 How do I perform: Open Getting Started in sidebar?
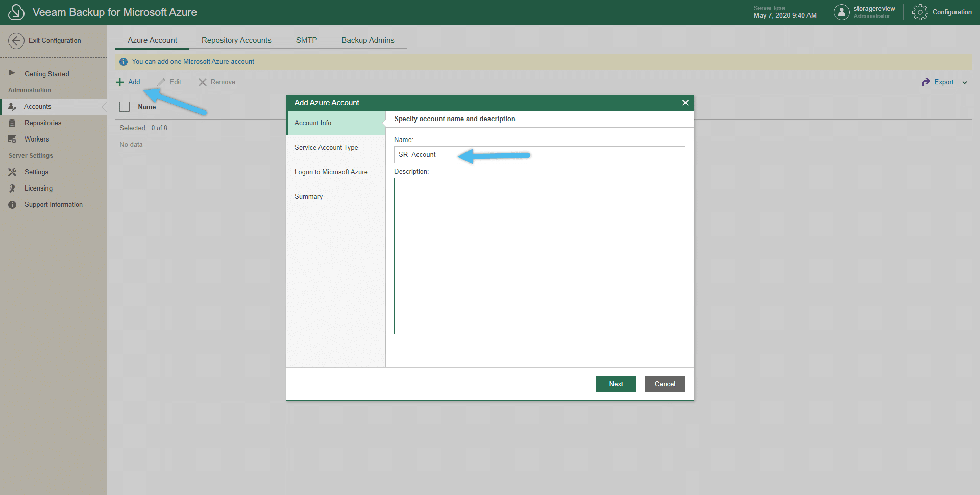click(x=54, y=74)
